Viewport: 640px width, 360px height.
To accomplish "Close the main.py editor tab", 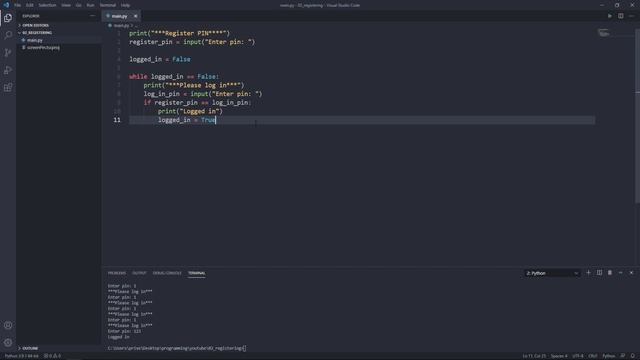I will (x=136, y=16).
